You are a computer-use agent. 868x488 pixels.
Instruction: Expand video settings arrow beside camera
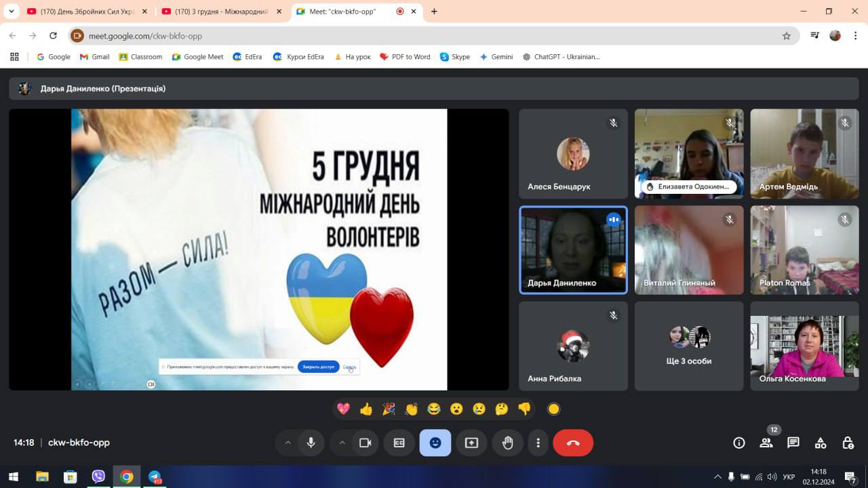pyautogui.click(x=342, y=443)
